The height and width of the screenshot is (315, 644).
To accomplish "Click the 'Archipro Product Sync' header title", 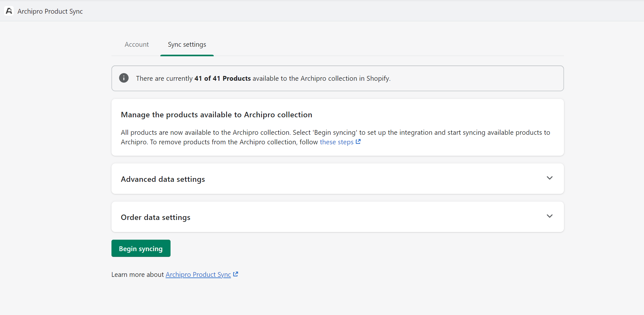I will point(50,11).
